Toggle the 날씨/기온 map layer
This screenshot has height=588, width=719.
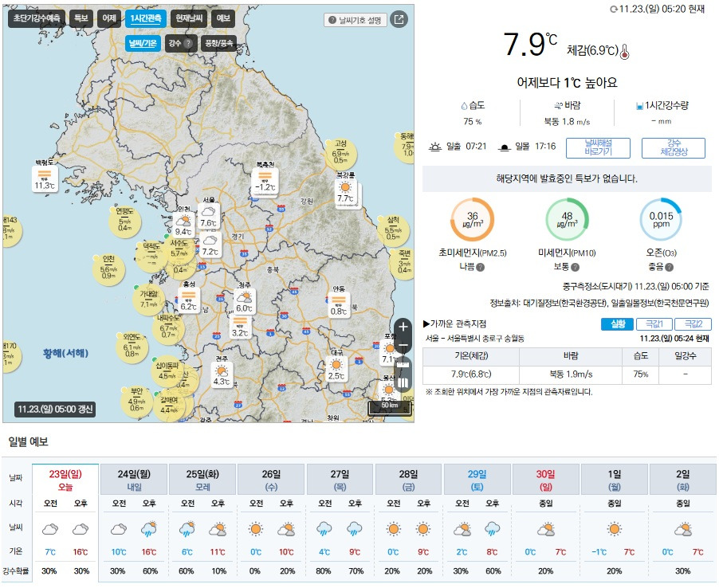click(143, 43)
